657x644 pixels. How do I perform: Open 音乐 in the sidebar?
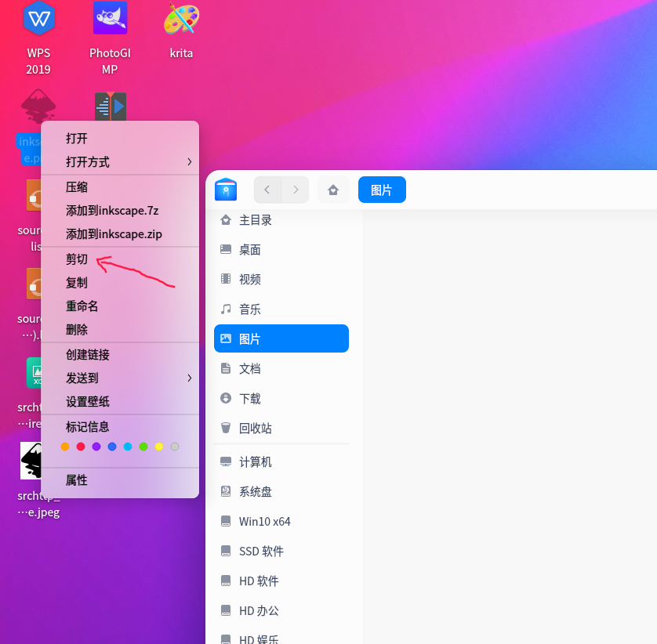coord(281,309)
